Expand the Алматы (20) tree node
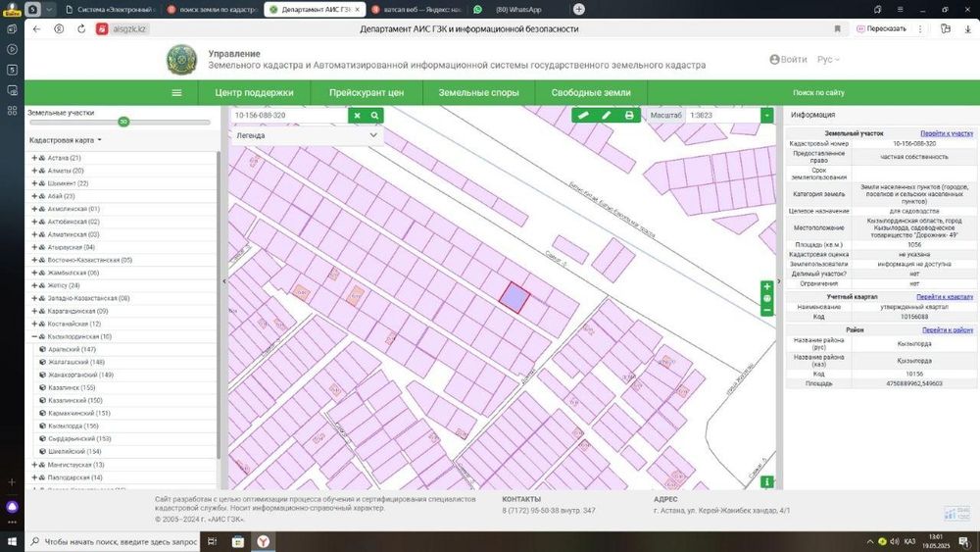The width and height of the screenshot is (980, 552). [x=34, y=171]
